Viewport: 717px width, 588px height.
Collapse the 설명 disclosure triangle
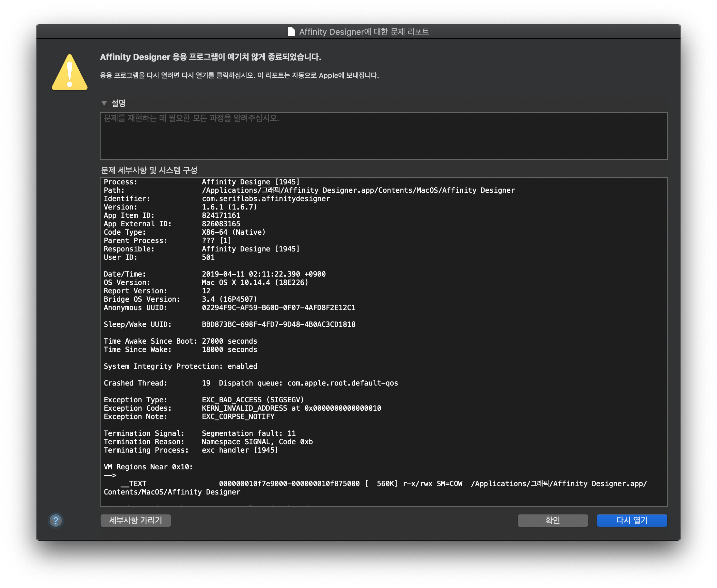point(104,103)
